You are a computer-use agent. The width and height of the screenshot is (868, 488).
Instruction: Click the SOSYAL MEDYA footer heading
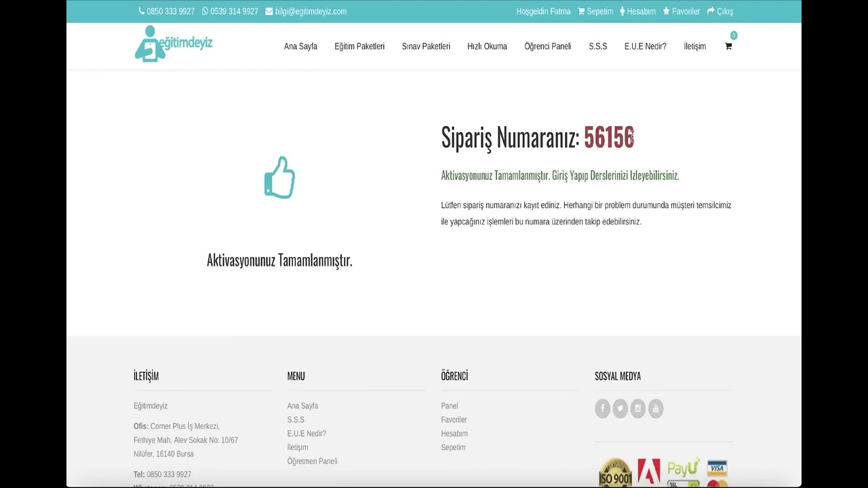(618, 376)
